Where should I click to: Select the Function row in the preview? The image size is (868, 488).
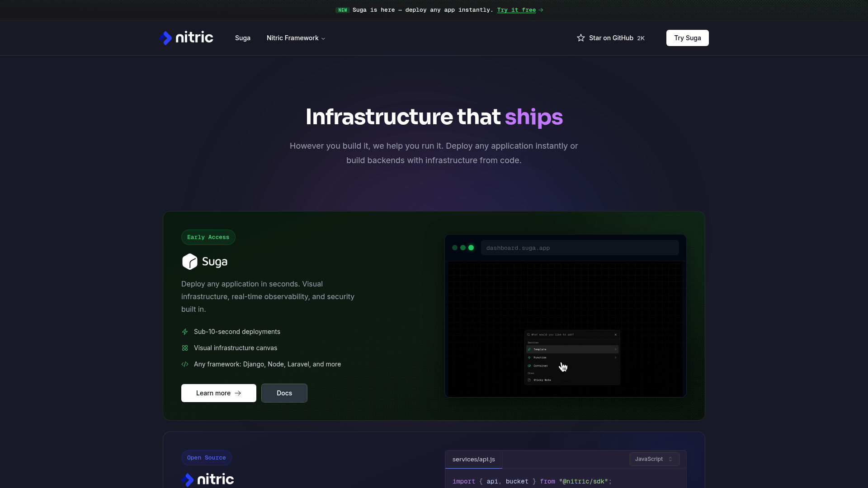click(572, 357)
